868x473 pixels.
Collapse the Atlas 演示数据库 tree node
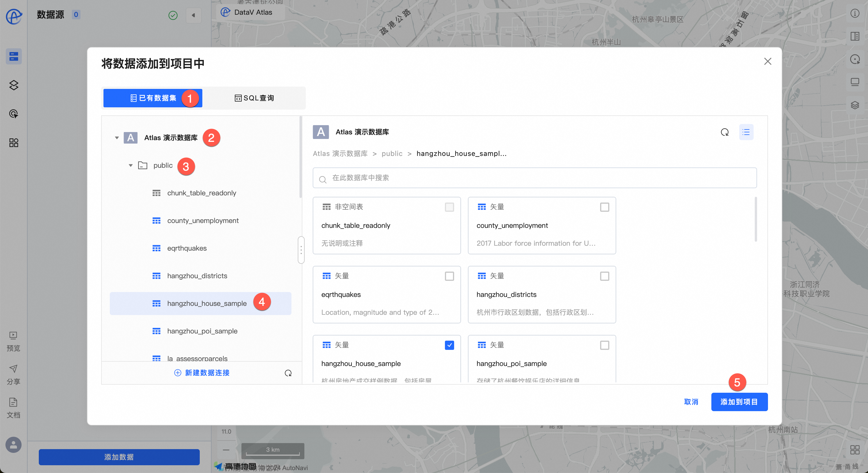[117, 138]
